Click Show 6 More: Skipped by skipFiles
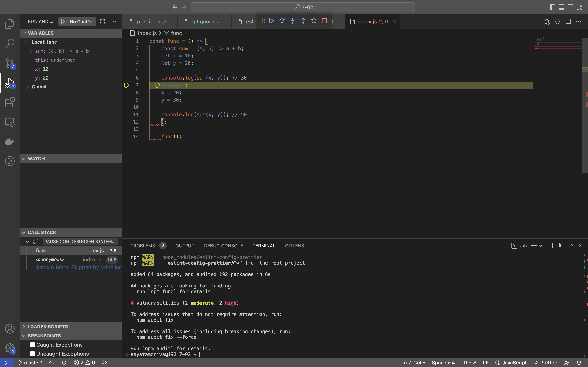Image resolution: width=588 pixels, height=367 pixels. 78,267
